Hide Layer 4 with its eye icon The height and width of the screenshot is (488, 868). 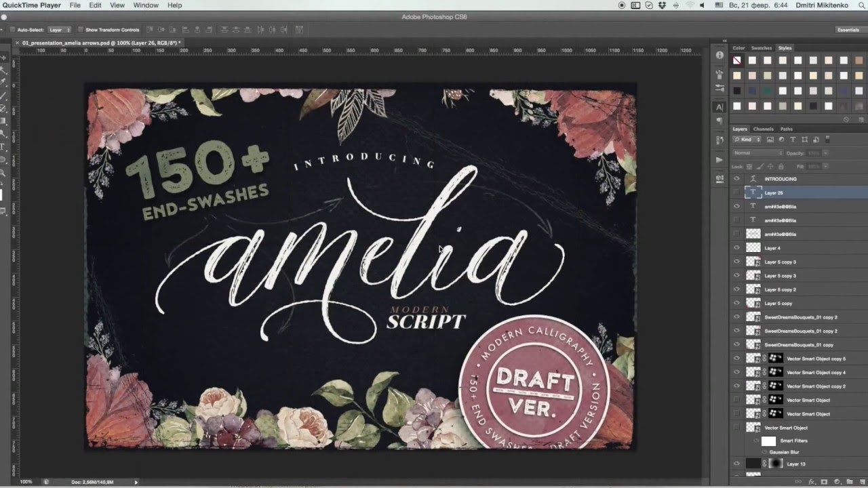pos(736,248)
